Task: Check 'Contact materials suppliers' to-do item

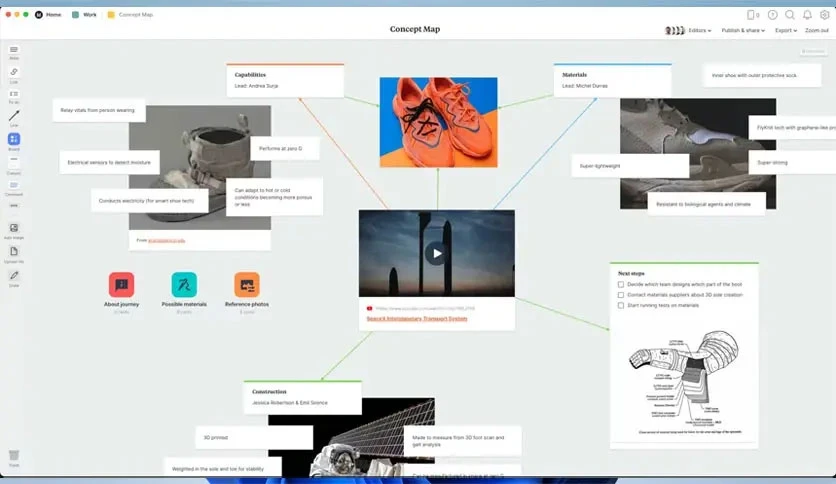Action: coord(621,295)
